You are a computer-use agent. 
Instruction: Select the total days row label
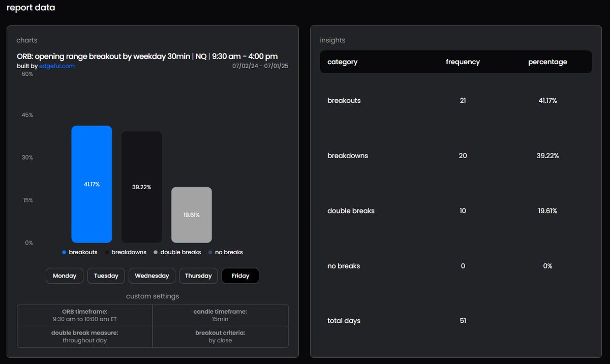(x=344, y=321)
